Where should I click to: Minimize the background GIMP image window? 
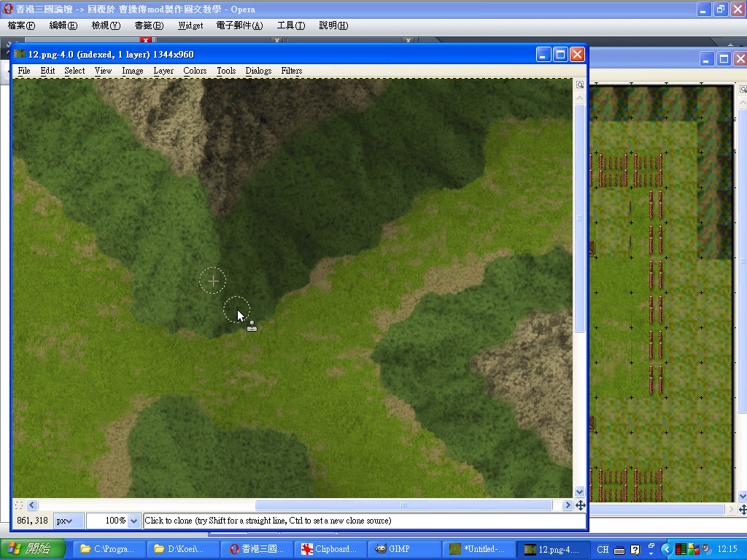pyautogui.click(x=706, y=59)
